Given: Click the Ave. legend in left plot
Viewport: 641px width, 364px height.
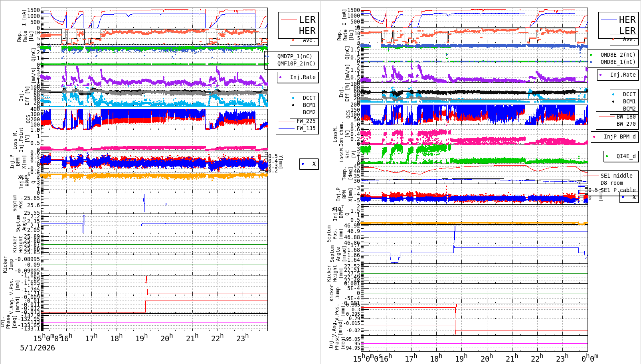Looking at the screenshot, I should (x=304, y=40).
